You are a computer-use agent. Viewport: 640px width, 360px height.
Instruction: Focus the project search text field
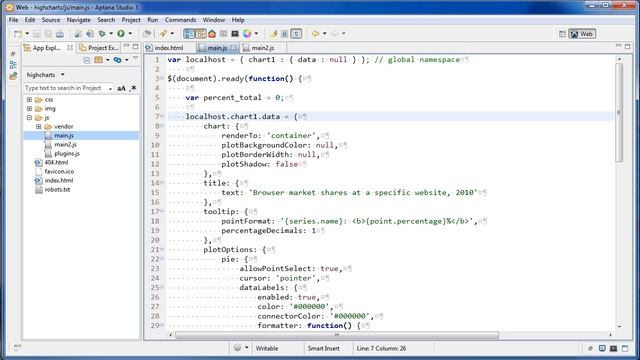pyautogui.click(x=67, y=88)
